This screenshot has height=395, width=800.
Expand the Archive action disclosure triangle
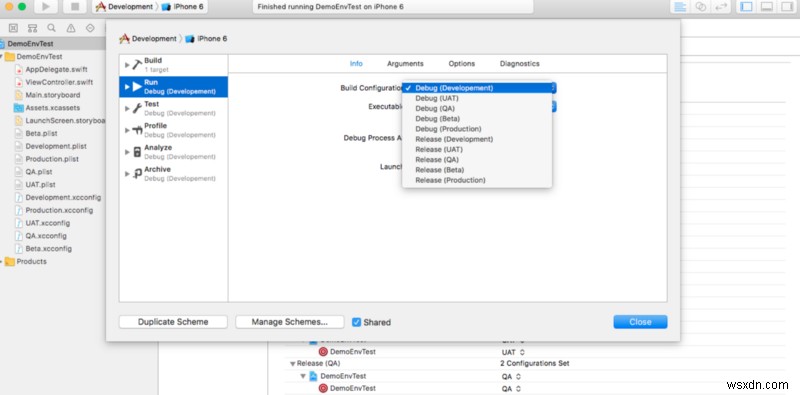click(x=127, y=174)
